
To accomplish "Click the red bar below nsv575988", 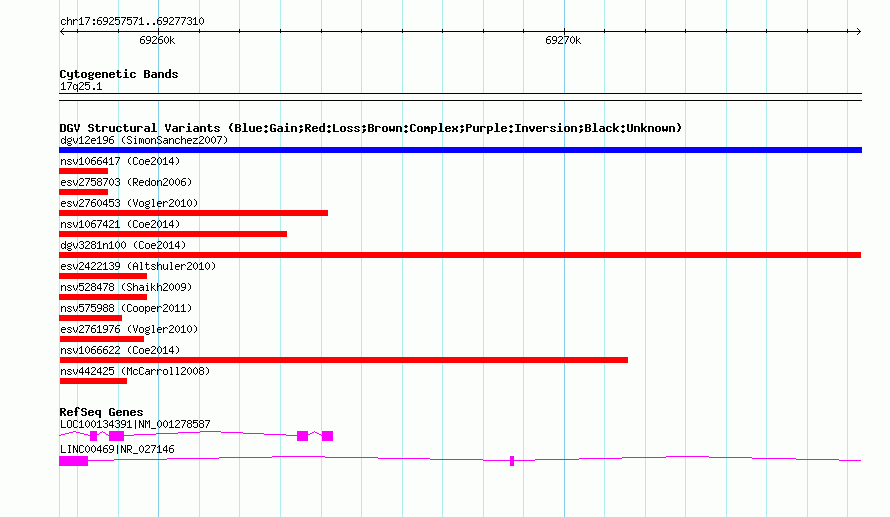I will tap(91, 318).
